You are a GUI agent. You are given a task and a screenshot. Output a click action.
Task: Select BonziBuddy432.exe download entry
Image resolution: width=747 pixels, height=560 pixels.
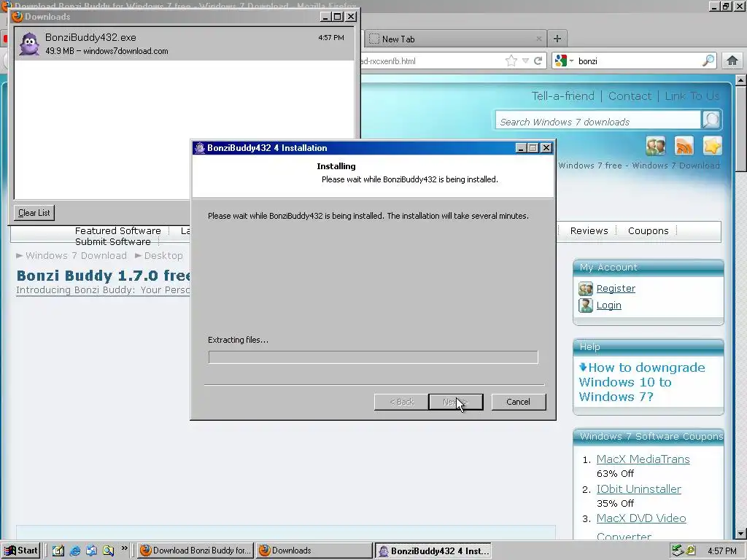point(184,44)
